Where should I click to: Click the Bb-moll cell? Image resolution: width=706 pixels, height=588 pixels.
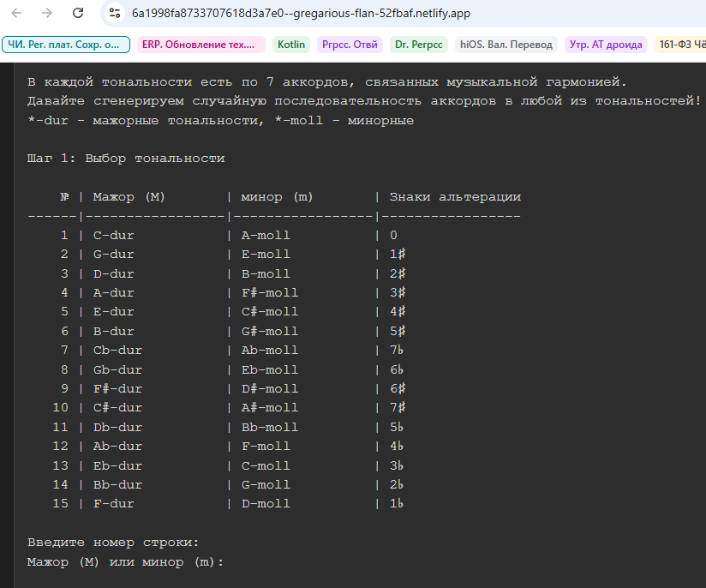click(x=270, y=428)
